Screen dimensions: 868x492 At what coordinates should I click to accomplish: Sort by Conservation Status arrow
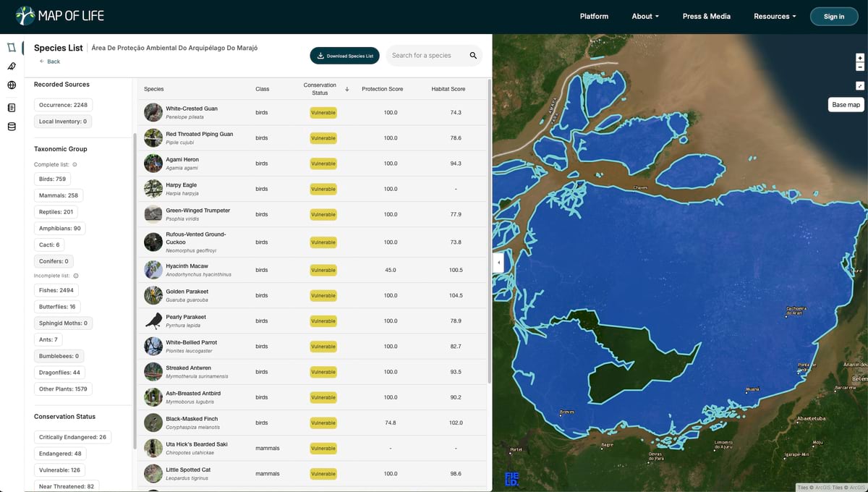pos(347,89)
